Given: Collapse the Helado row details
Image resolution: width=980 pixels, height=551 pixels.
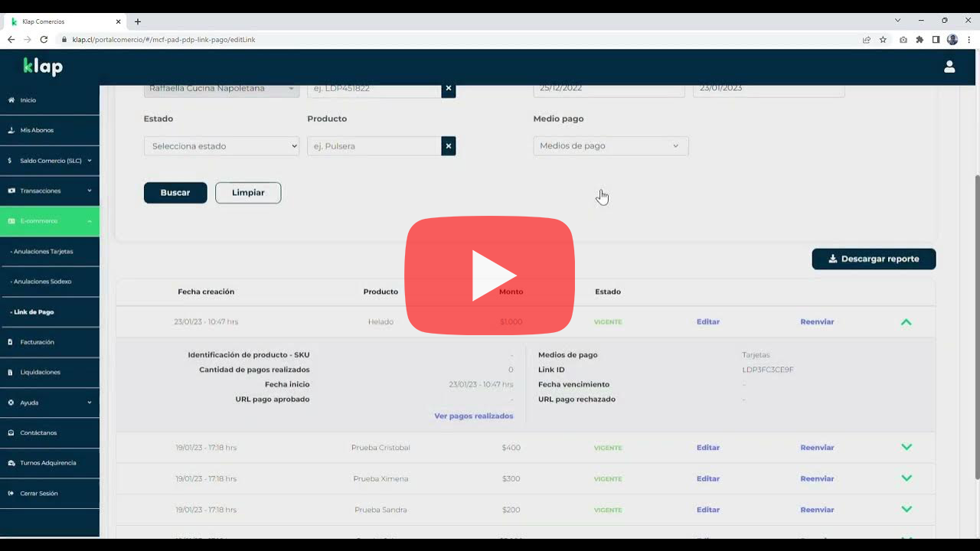Looking at the screenshot, I should pyautogui.click(x=906, y=322).
